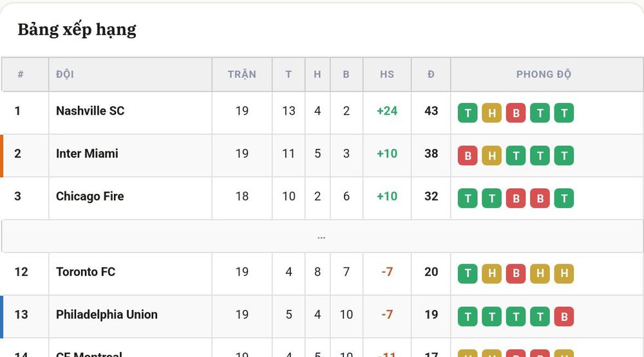Viewport: 644px width, 357px height.
Task: Click the Đ points column header
Action: click(x=431, y=74)
